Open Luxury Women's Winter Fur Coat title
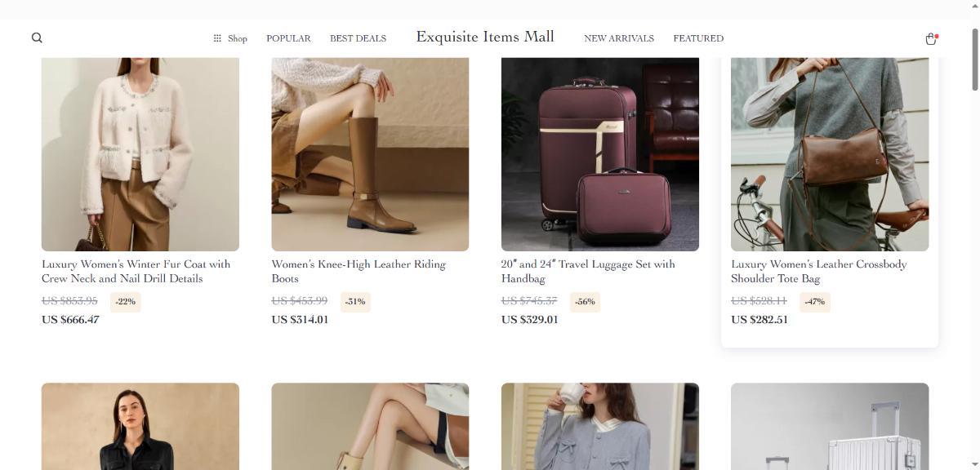Image resolution: width=980 pixels, height=470 pixels. click(136, 271)
